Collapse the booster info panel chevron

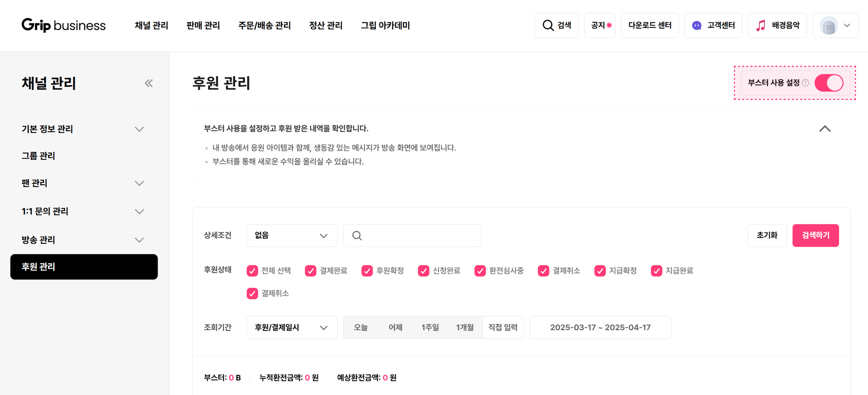click(825, 129)
